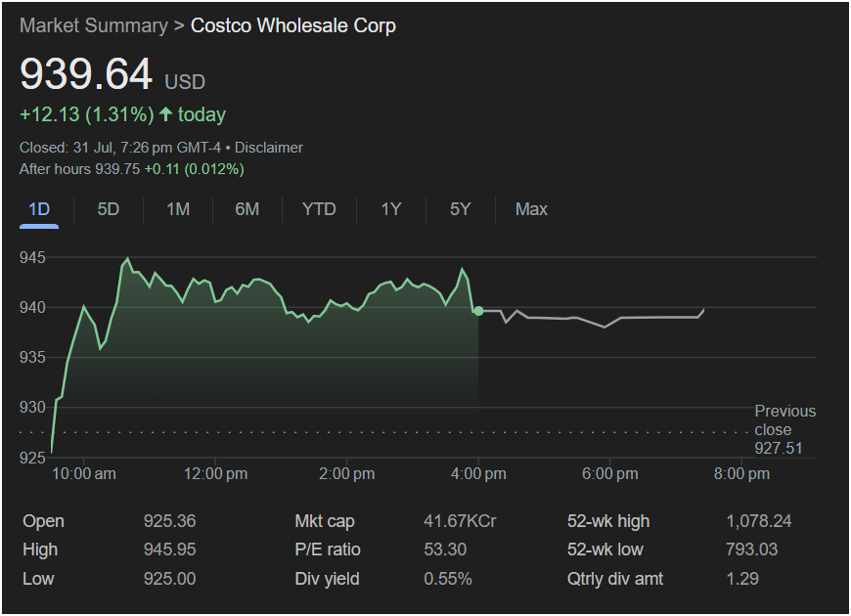The height and width of the screenshot is (616, 851).
Task: Switch to YTD chart view
Action: (319, 209)
